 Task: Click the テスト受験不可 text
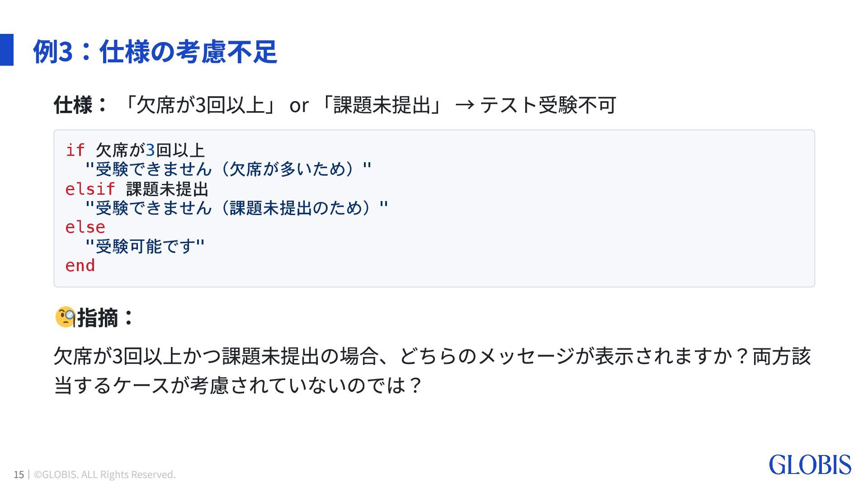(x=548, y=105)
